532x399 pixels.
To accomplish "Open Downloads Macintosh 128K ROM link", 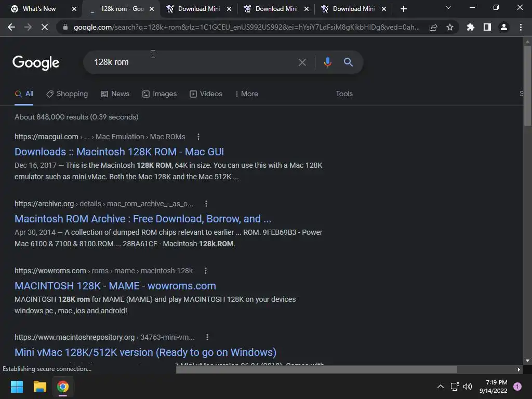I will pos(119,152).
